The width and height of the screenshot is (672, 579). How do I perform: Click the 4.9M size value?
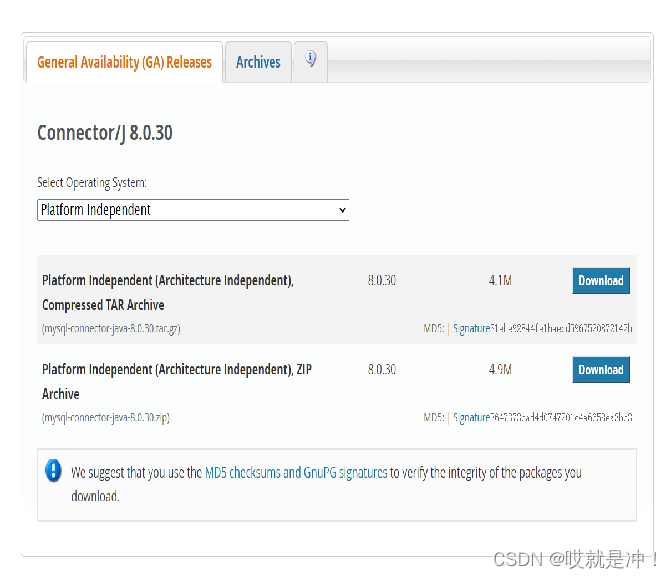(x=500, y=369)
